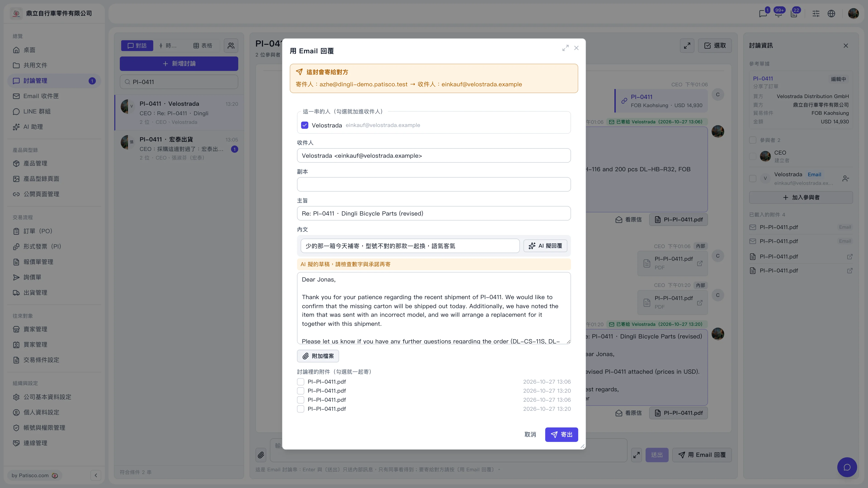The image size is (868, 488).
Task: Close the 討論資訊 panel
Action: [846, 45]
